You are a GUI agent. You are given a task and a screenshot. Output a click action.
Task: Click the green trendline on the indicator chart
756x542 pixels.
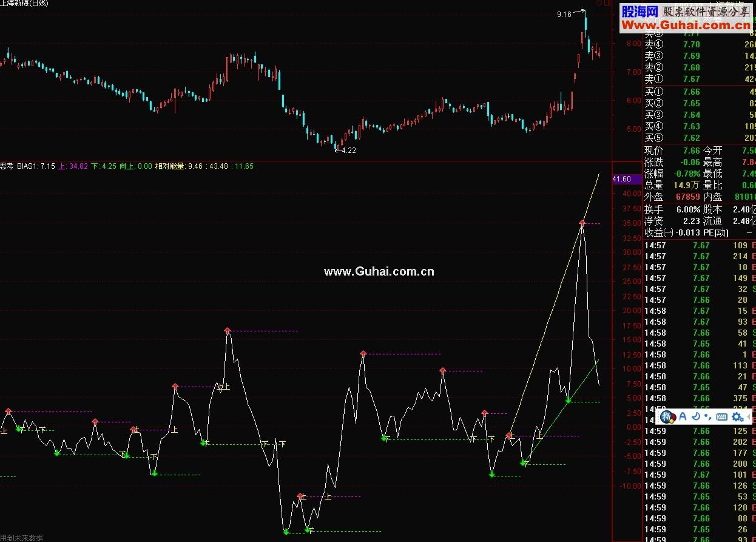pos(561,412)
